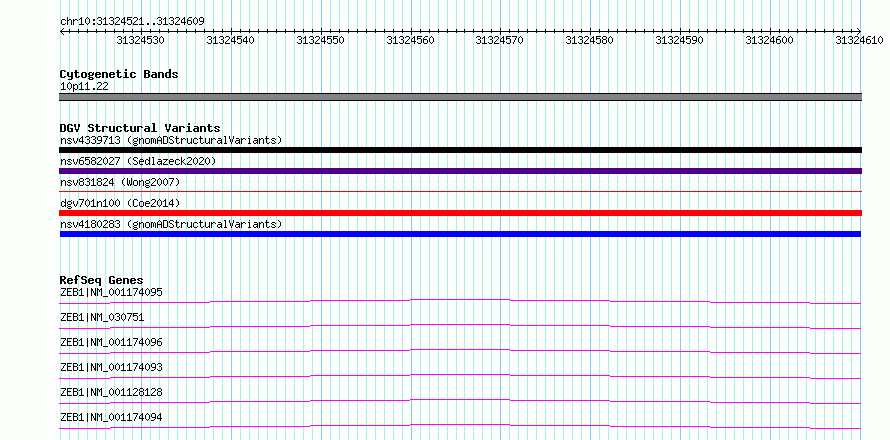Click the magenta line for NM_001174093
Screen dimensions: 890x440
coord(460,376)
